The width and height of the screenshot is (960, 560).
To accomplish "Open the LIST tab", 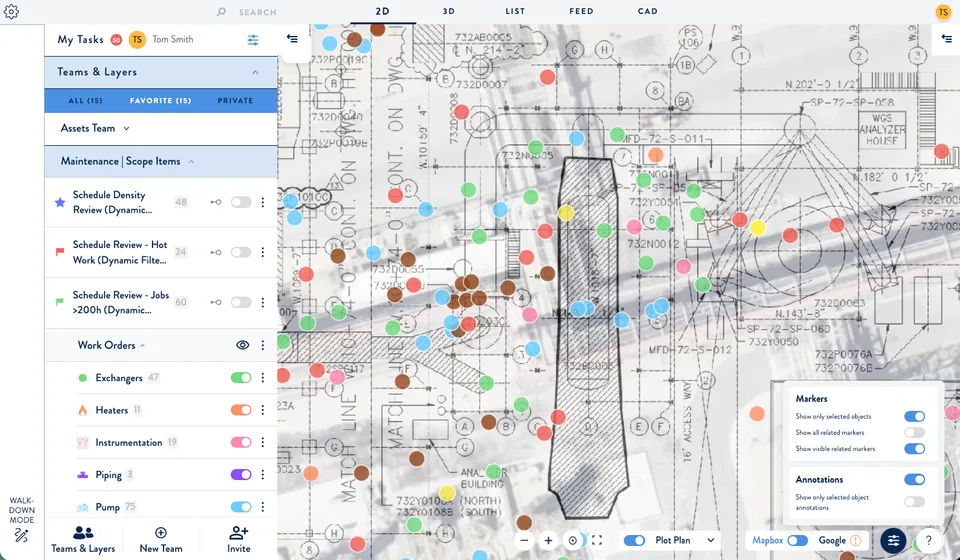I will [x=515, y=11].
